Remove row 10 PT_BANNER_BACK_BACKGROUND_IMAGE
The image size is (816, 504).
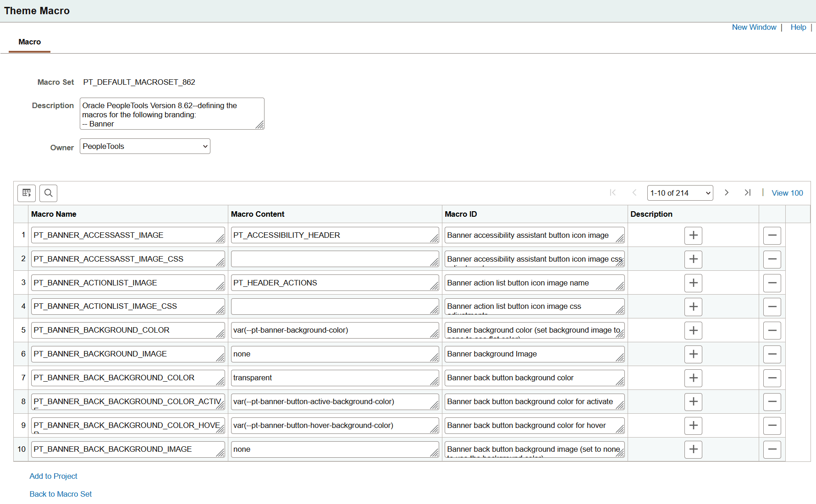click(x=772, y=449)
